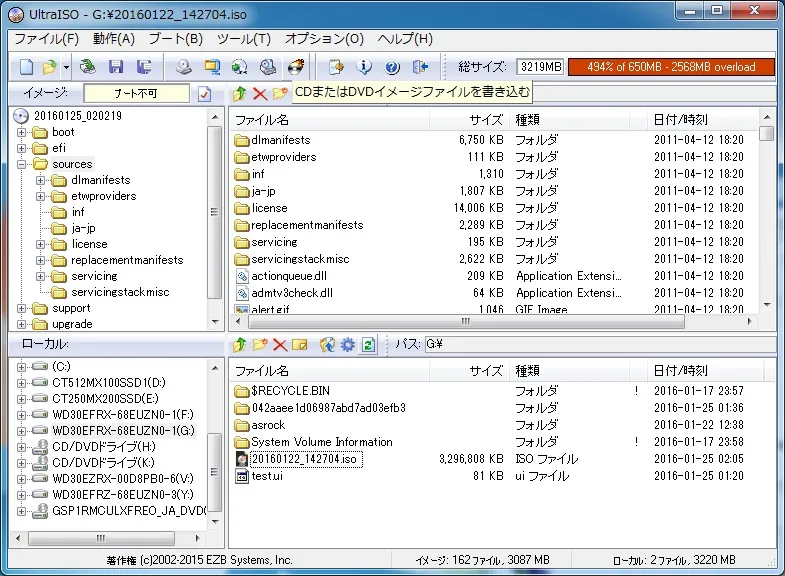Click the Make CD/DVD image drive icon
Viewport: 785px width, 576px height.
[x=184, y=67]
